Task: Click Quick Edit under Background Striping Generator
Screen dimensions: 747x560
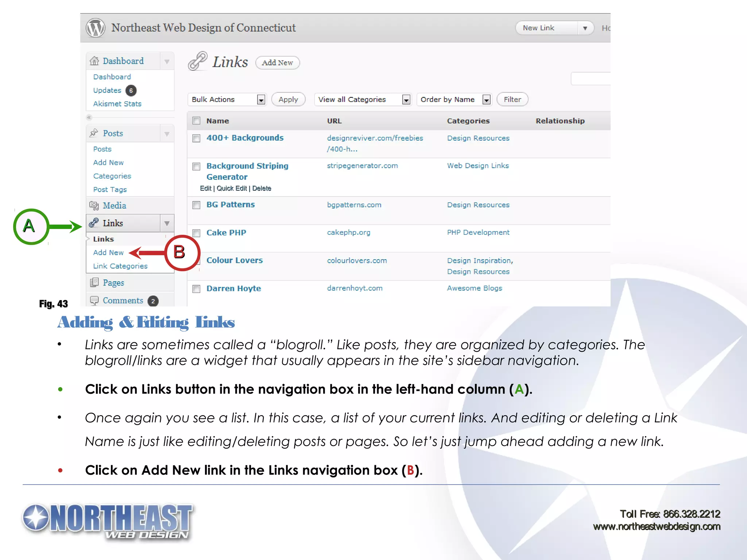Action: coord(232,188)
